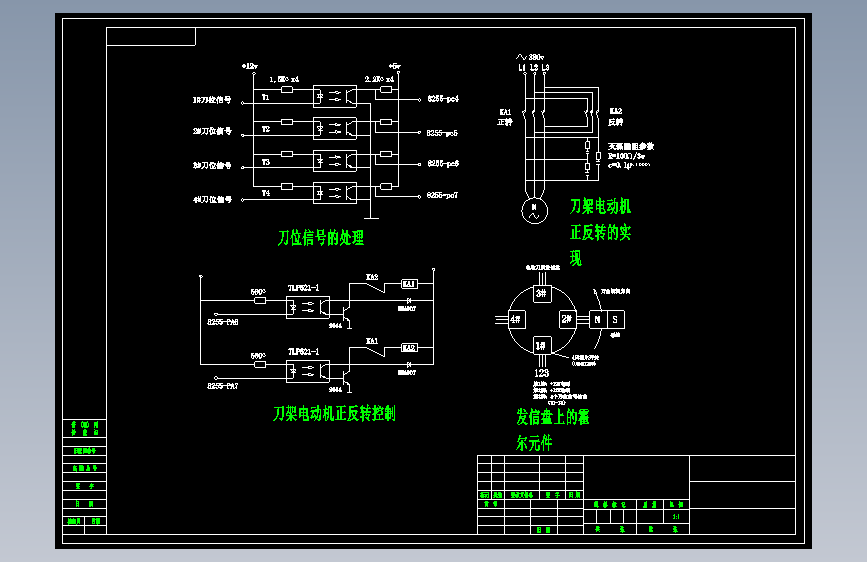Viewport: 867px width, 562px height.
Task: Click the 1# Hall element box
Action: [541, 346]
